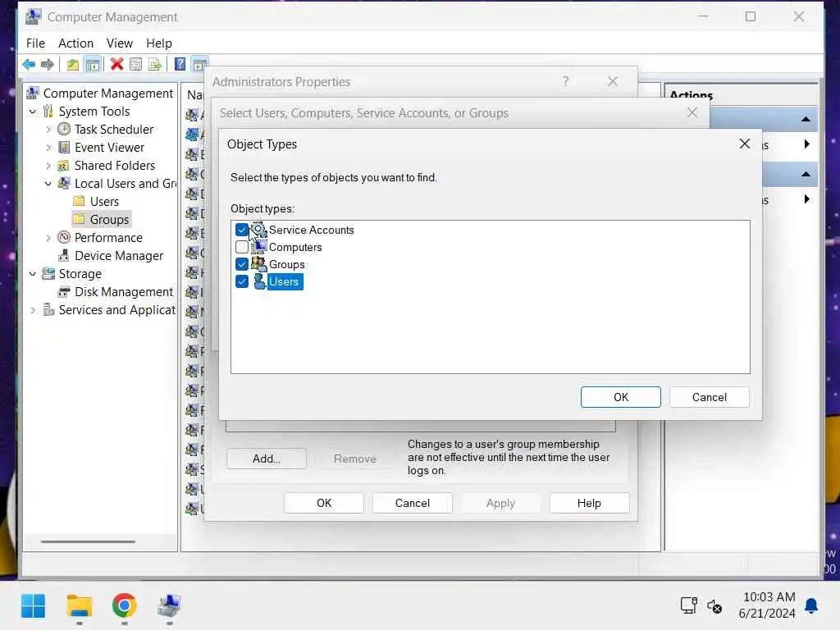
Task: Click Help in Administrators Properties dialog
Action: (x=589, y=503)
